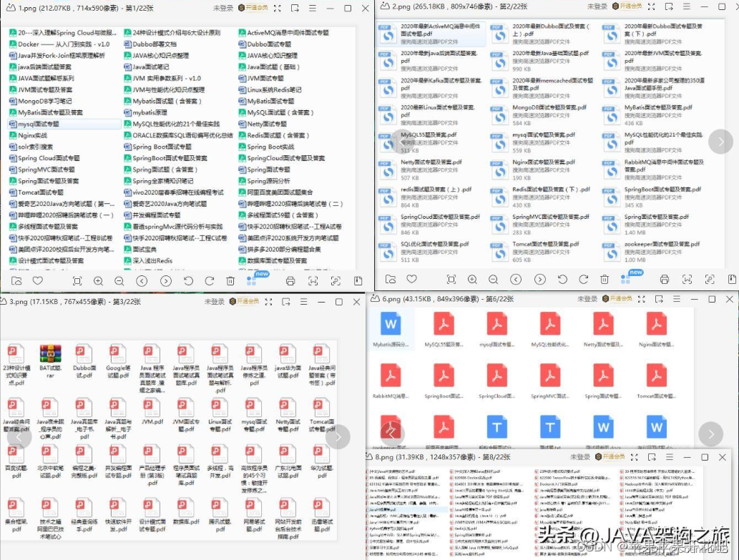Viewport: 739px width, 560px height.
Task: Show previous image with left overlay arrow in 3.png
Action: [19, 437]
